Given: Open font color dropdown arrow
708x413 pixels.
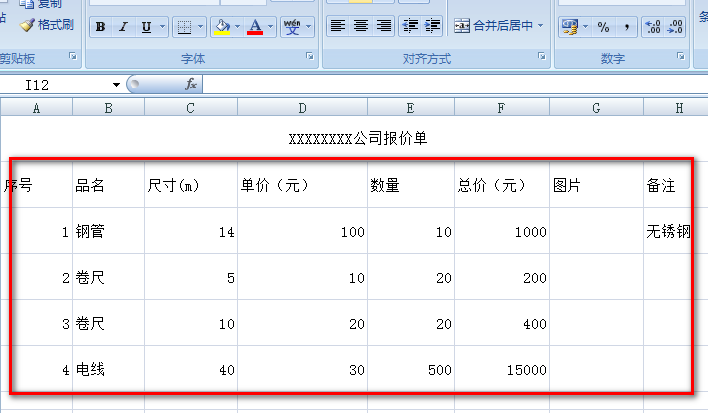Looking at the screenshot, I should [x=270, y=27].
